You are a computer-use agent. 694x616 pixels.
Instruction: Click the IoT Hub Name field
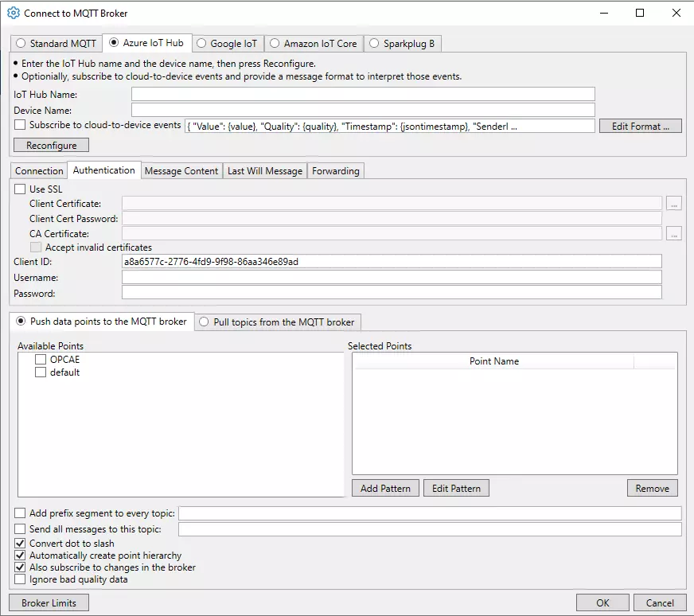[x=363, y=94]
